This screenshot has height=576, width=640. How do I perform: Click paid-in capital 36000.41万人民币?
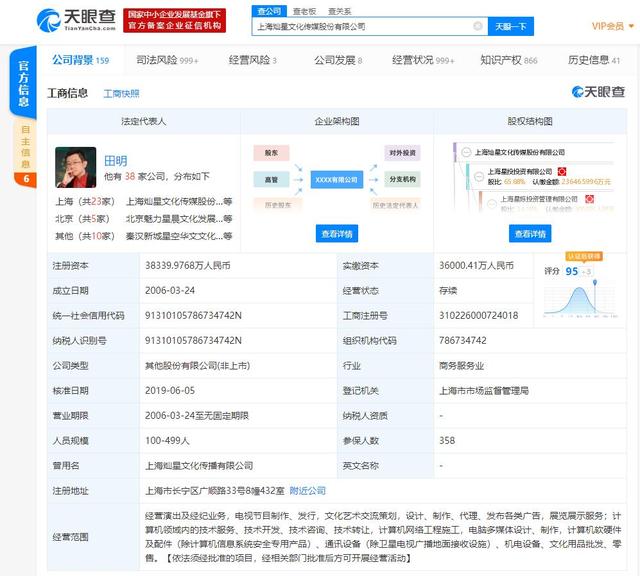(x=476, y=266)
